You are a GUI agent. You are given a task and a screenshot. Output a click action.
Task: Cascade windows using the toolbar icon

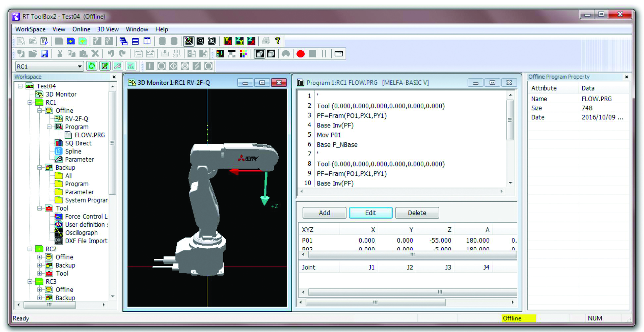124,41
